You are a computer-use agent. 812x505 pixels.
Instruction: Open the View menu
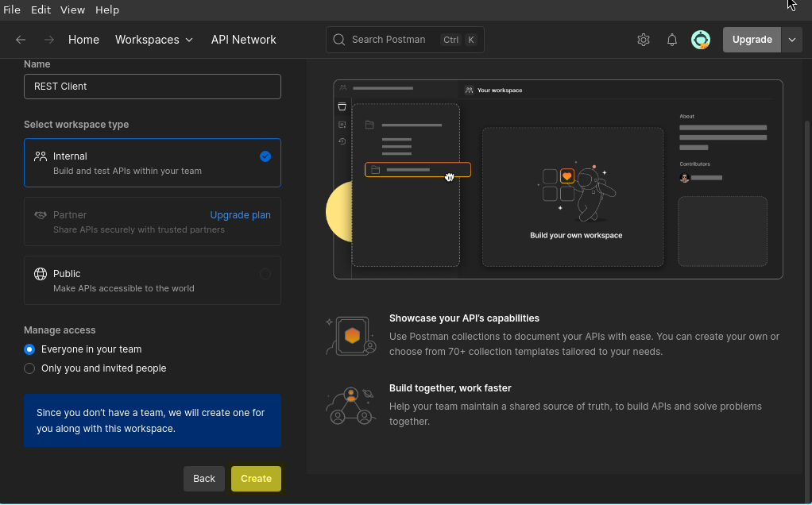pyautogui.click(x=72, y=10)
